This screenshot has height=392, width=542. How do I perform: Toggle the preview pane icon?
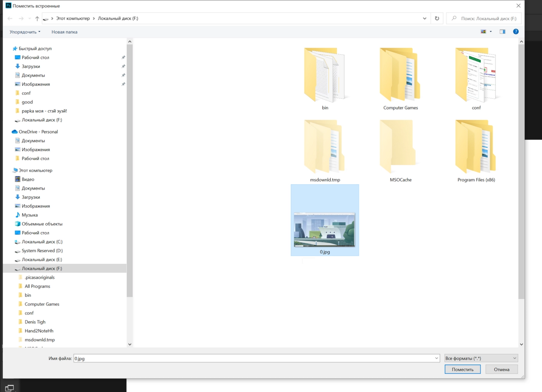pos(503,32)
